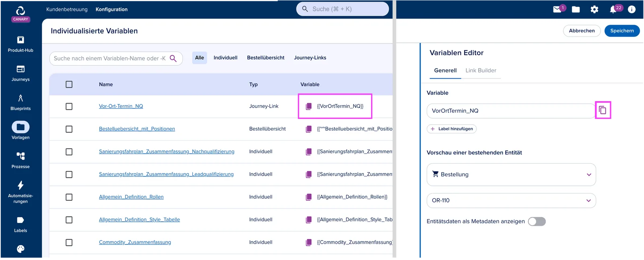Screen dimensions: 644x260
Task: Open Sanierungsfahrplan_Zusammenfassung_Nachqualifizierung link
Action: click(x=167, y=152)
